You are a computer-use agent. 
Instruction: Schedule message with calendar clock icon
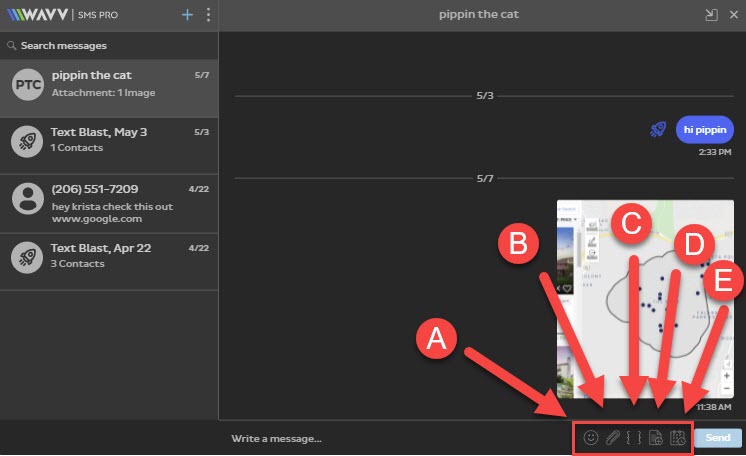[677, 438]
